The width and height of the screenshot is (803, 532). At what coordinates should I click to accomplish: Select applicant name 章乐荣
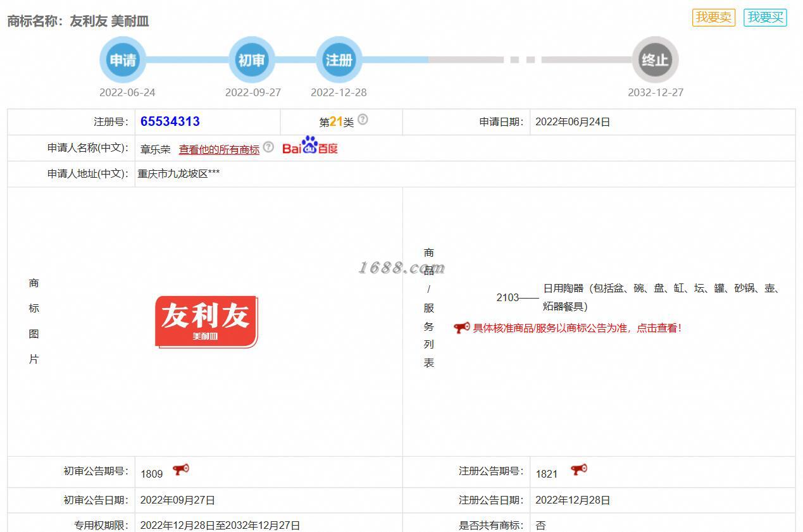156,149
